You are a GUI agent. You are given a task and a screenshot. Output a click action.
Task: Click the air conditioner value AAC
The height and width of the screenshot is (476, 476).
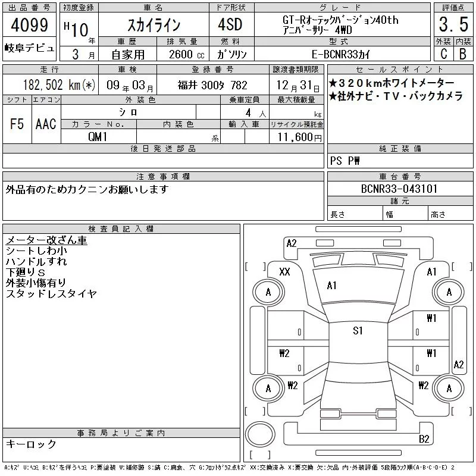tap(46, 124)
